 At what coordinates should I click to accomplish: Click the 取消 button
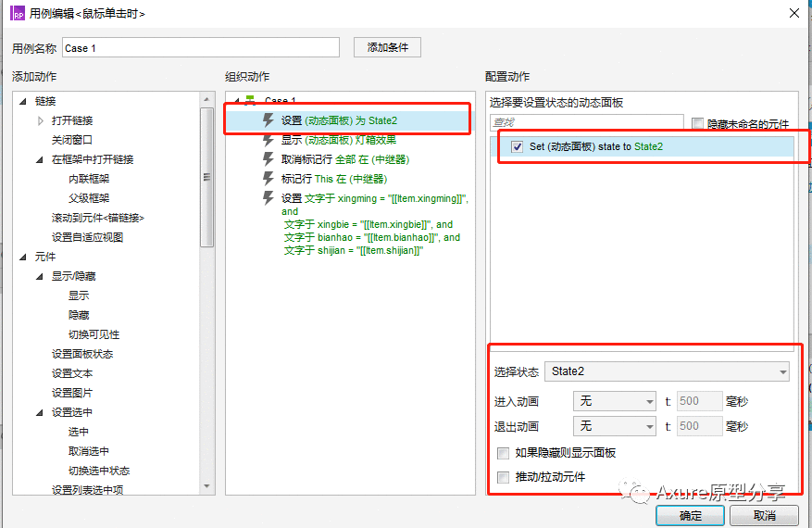(x=765, y=516)
